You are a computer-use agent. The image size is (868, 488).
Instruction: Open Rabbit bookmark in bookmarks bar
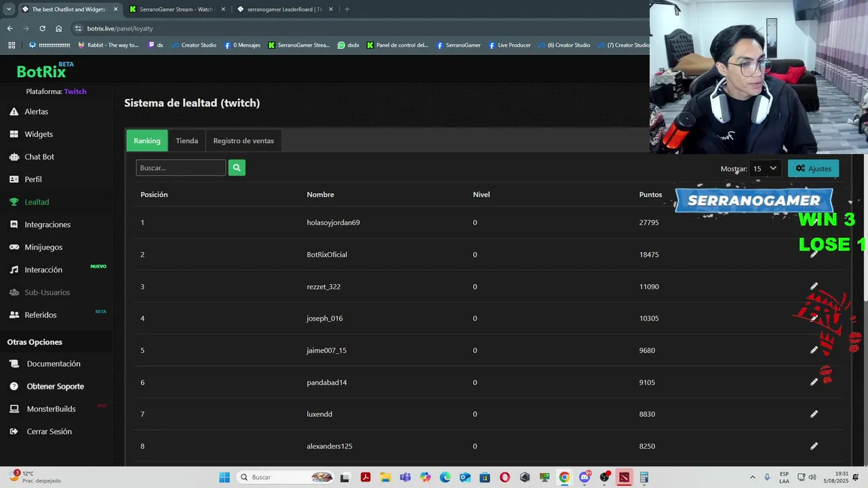point(108,45)
